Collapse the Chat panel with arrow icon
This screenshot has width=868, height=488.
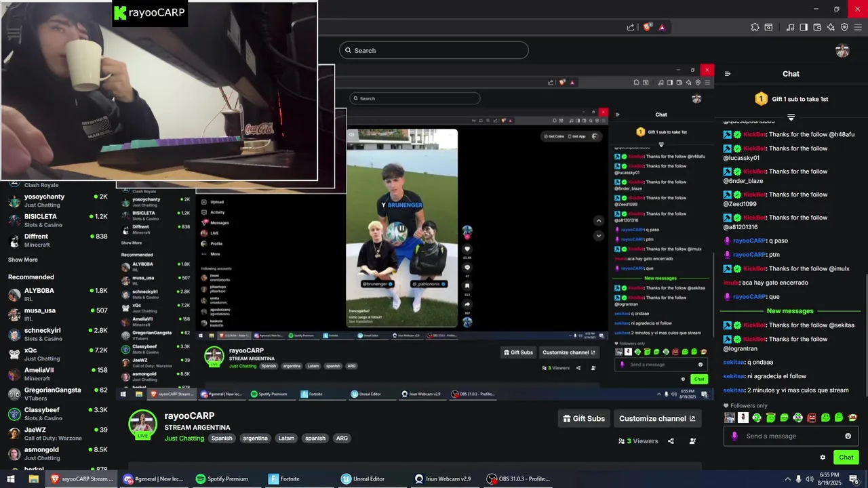(x=728, y=74)
